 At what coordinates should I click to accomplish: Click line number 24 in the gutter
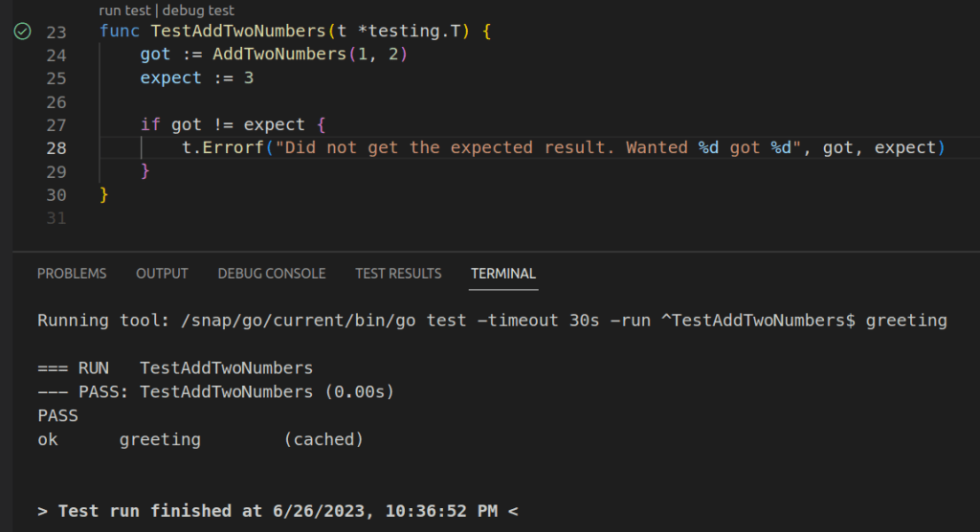pyautogui.click(x=56, y=55)
